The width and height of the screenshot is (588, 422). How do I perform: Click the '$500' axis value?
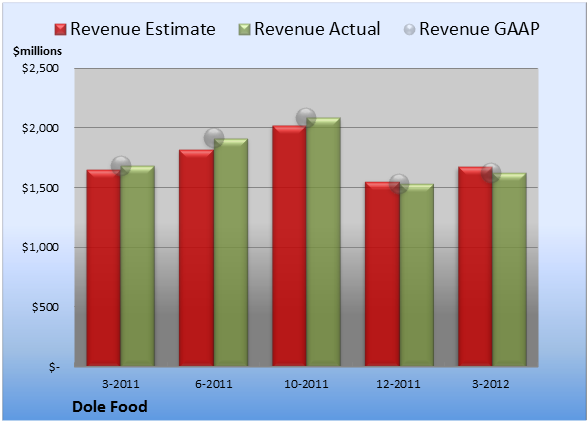tap(45, 307)
